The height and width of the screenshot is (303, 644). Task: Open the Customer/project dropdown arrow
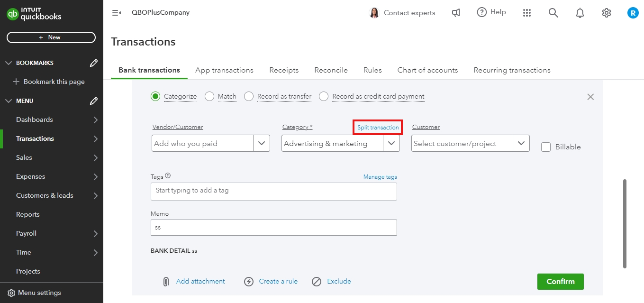click(x=521, y=144)
